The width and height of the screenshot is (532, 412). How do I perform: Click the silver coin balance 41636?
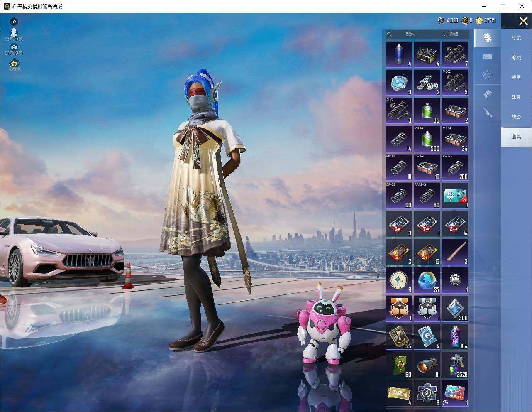(x=448, y=20)
